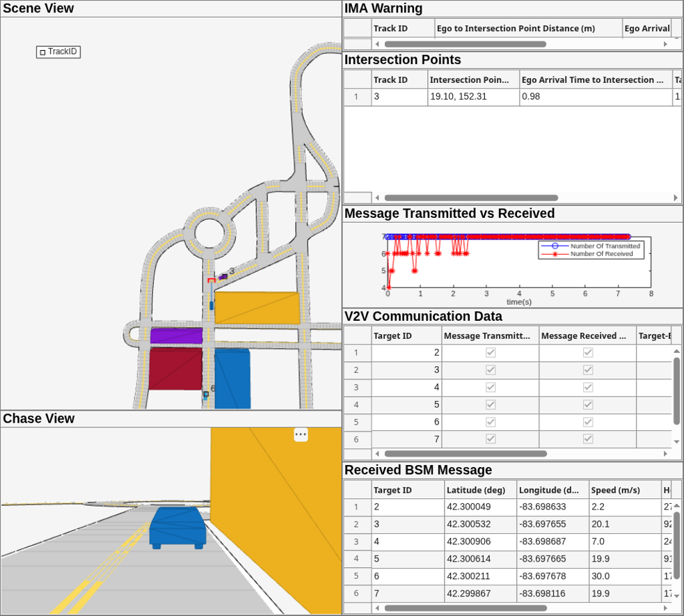The height and width of the screenshot is (616, 684).
Task: Click the down arrow on the V2V Communication Data scrollbar
Action: point(676,442)
